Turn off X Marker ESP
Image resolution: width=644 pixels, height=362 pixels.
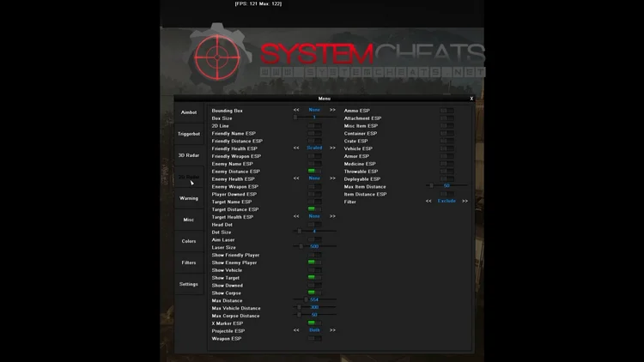314,323
